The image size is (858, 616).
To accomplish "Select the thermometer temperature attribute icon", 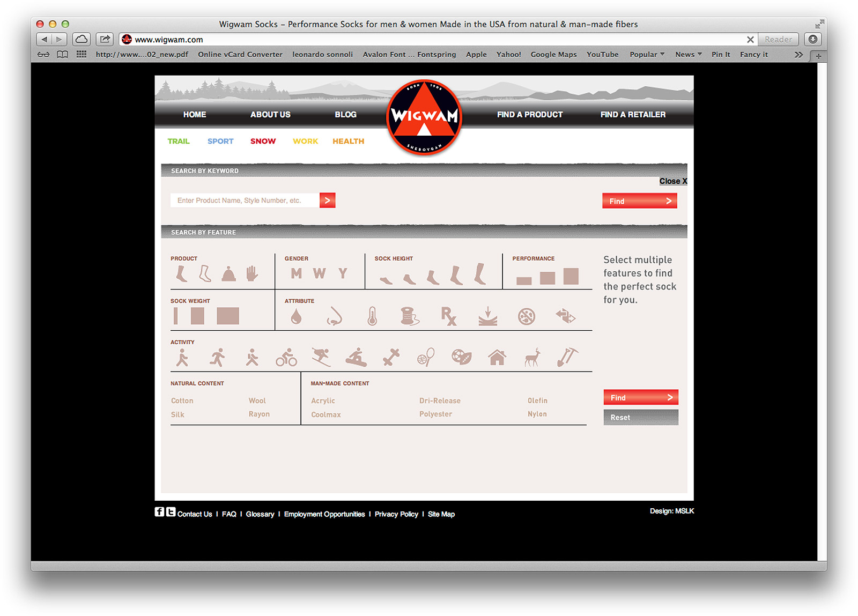I will click(372, 316).
